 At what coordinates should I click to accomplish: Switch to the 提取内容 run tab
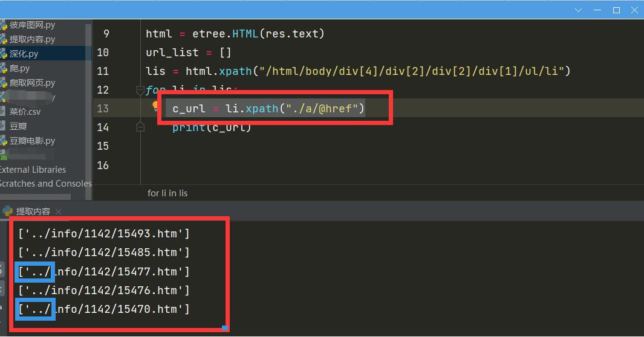(x=33, y=211)
